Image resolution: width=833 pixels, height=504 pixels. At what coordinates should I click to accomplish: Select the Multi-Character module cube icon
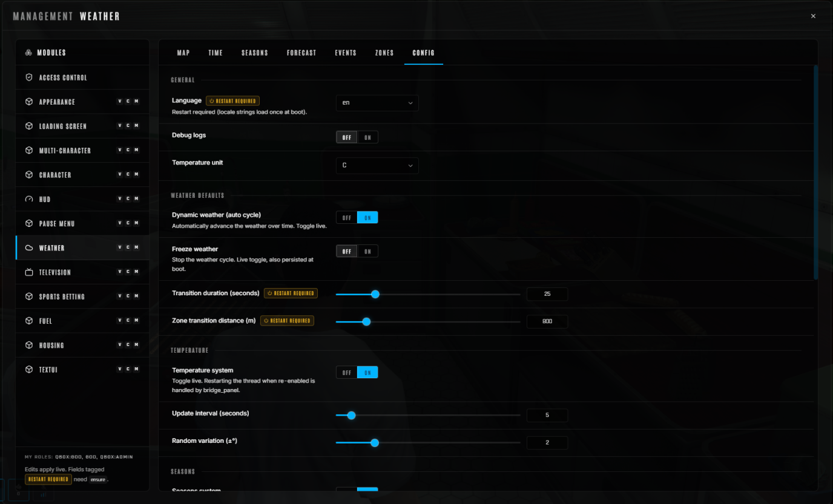[29, 150]
